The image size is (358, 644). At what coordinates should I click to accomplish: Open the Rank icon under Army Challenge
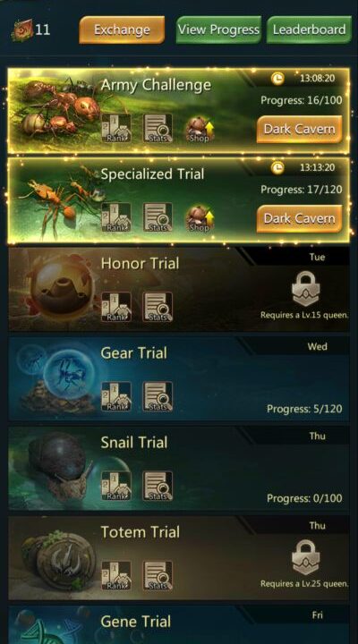tap(116, 128)
